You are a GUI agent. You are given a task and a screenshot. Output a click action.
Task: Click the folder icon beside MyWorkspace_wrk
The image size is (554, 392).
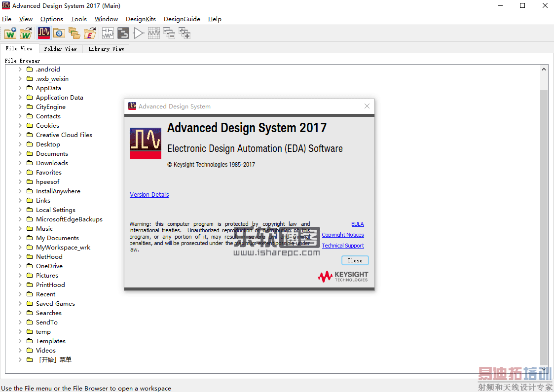pos(30,247)
